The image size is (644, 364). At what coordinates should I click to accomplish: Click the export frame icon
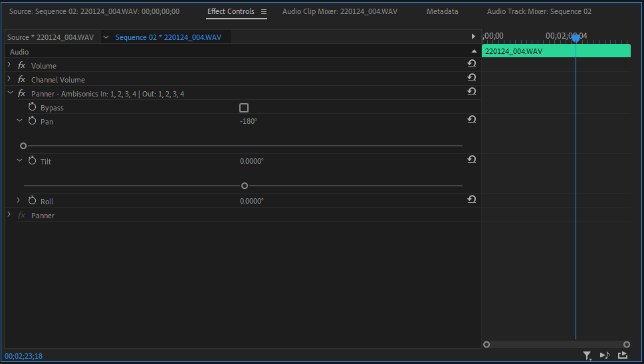click(x=623, y=355)
